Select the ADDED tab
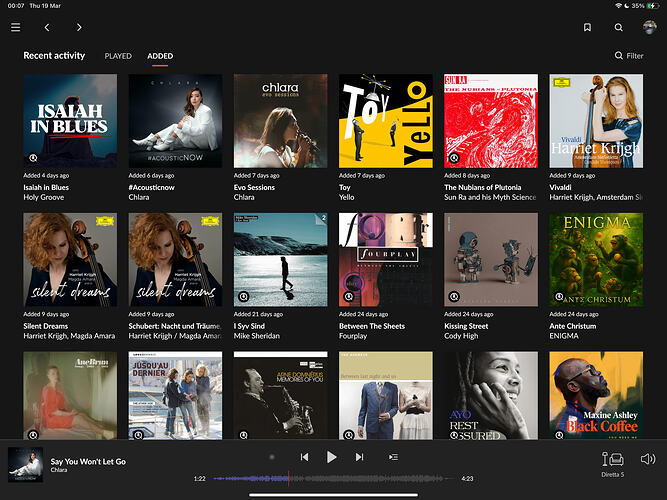The image size is (667, 500). (x=160, y=57)
